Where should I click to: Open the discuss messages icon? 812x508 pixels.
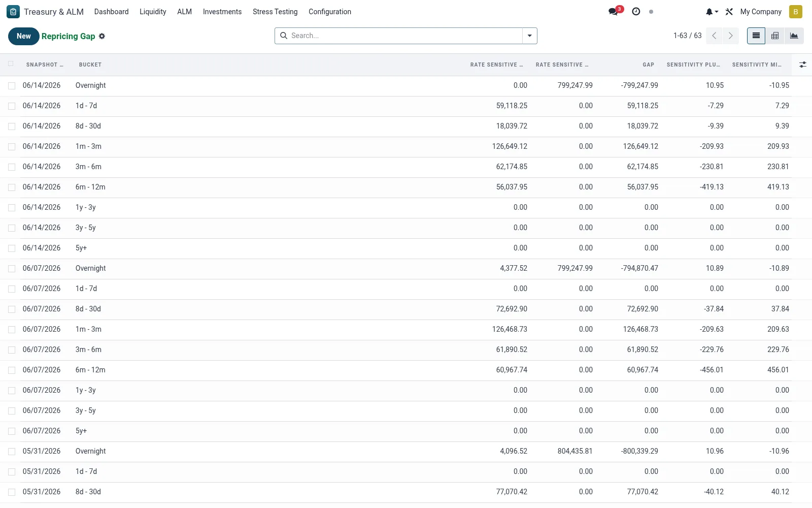click(x=614, y=12)
